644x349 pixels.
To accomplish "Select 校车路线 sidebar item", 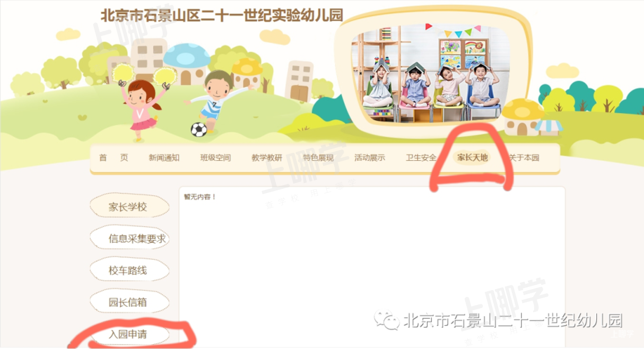I will [129, 271].
